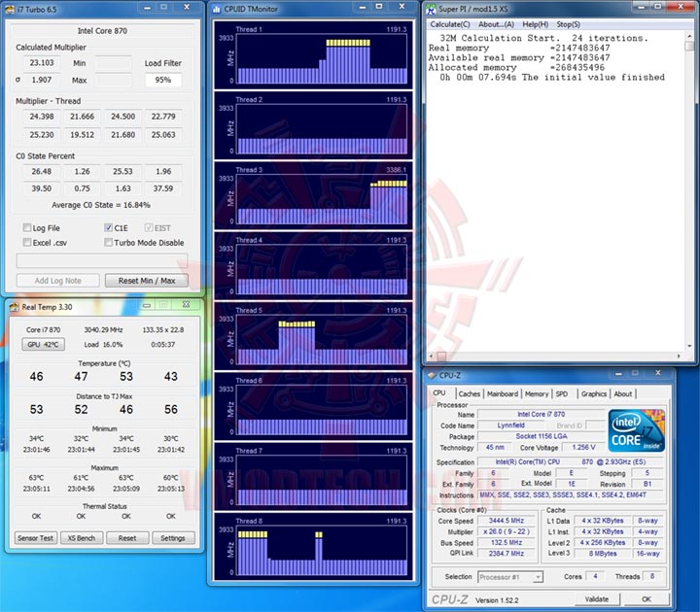The image size is (700, 612).
Task: Click the Validate button in CPU-Z
Action: click(596, 599)
